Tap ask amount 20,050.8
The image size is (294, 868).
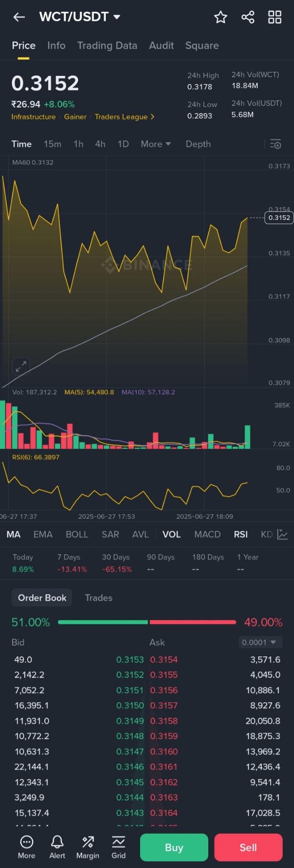pyautogui.click(x=263, y=721)
